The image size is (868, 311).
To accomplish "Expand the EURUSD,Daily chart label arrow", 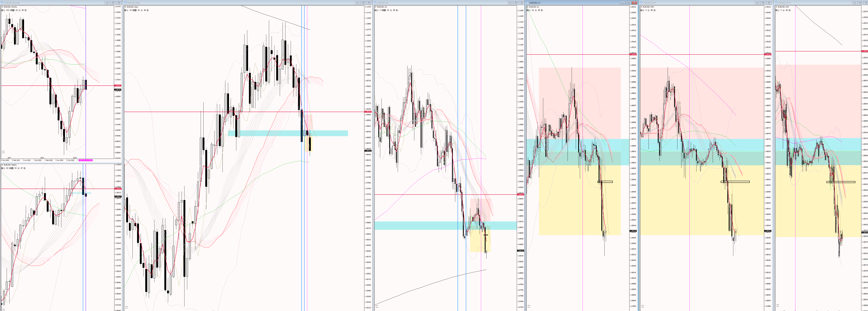I will [125, 7].
